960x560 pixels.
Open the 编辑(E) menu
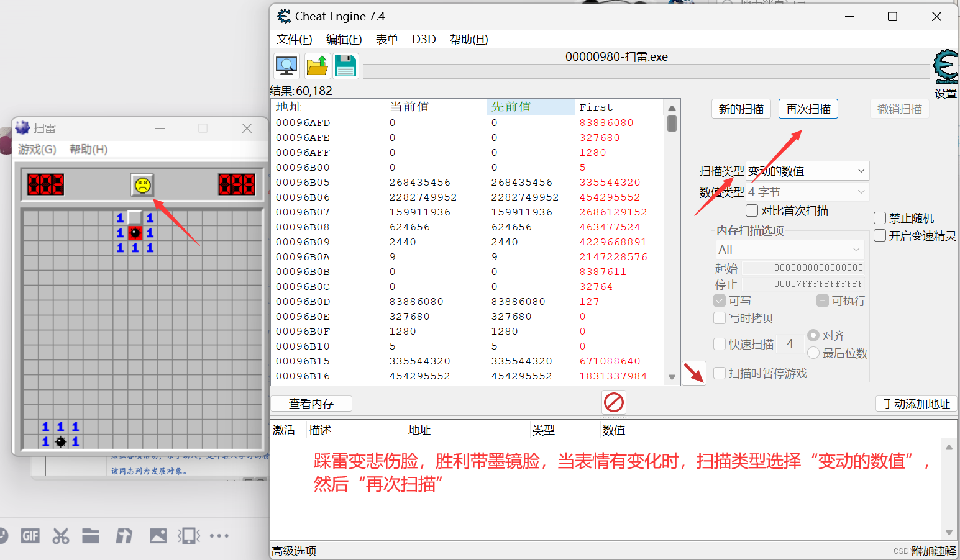tap(344, 39)
